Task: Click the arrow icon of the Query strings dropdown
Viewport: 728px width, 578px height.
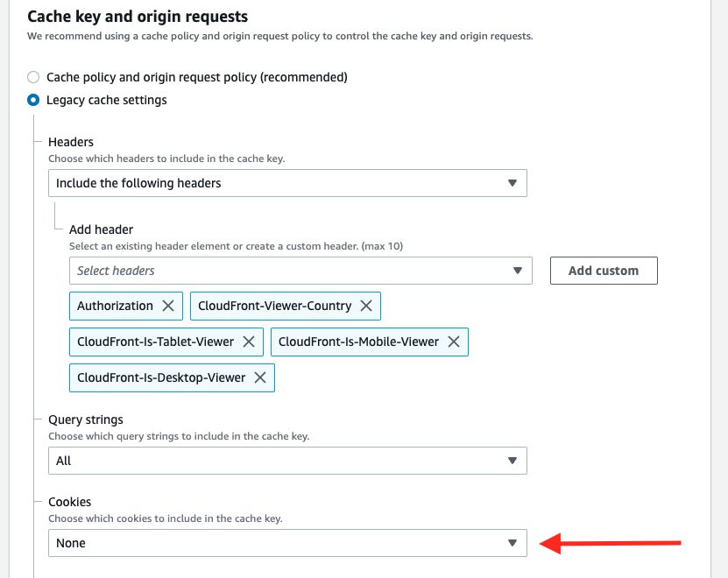Action: tap(512, 461)
